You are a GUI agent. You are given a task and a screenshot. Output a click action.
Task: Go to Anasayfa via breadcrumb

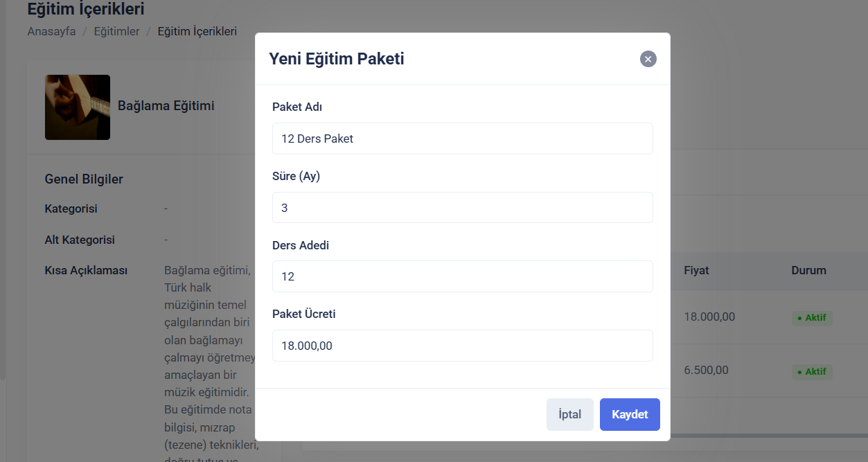pyautogui.click(x=51, y=31)
